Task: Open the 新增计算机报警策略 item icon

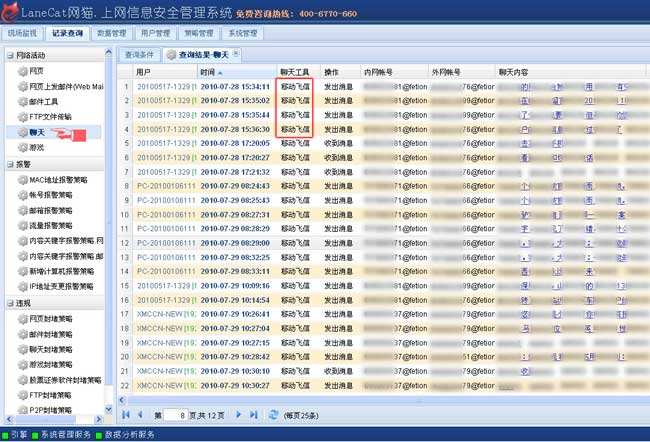Action: point(23,271)
